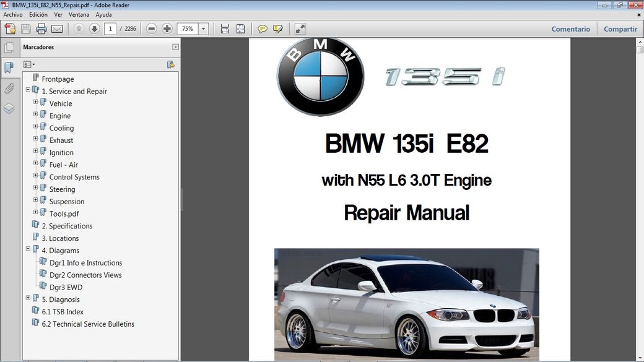Switch to read mode with arrows icon
The width and height of the screenshot is (644, 362).
click(x=300, y=29)
